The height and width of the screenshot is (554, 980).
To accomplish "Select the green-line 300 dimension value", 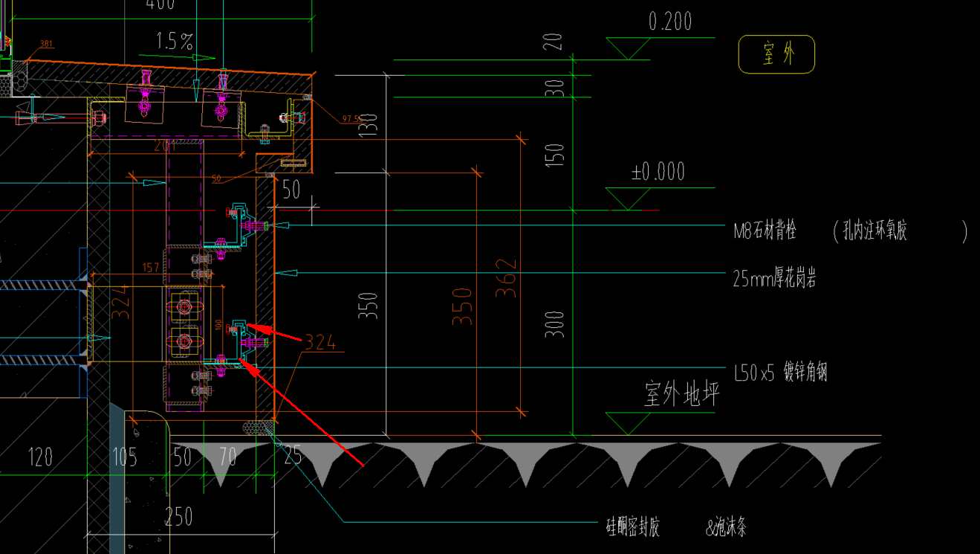I will [555, 324].
